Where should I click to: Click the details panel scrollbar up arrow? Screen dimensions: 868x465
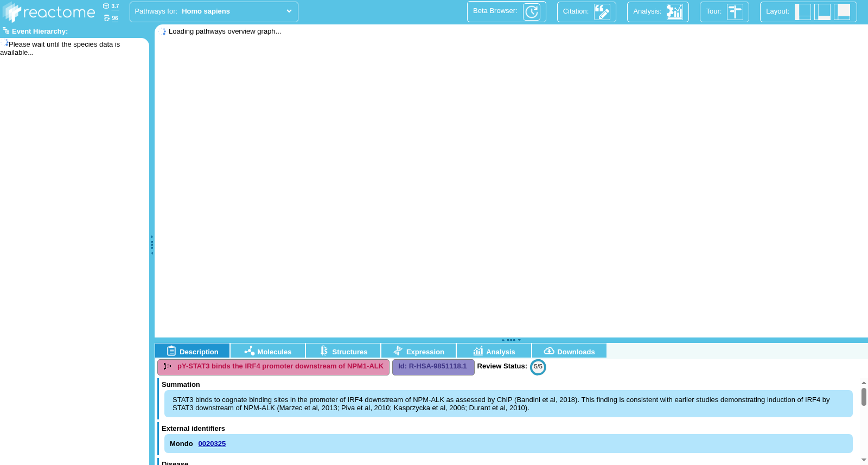[x=864, y=383]
